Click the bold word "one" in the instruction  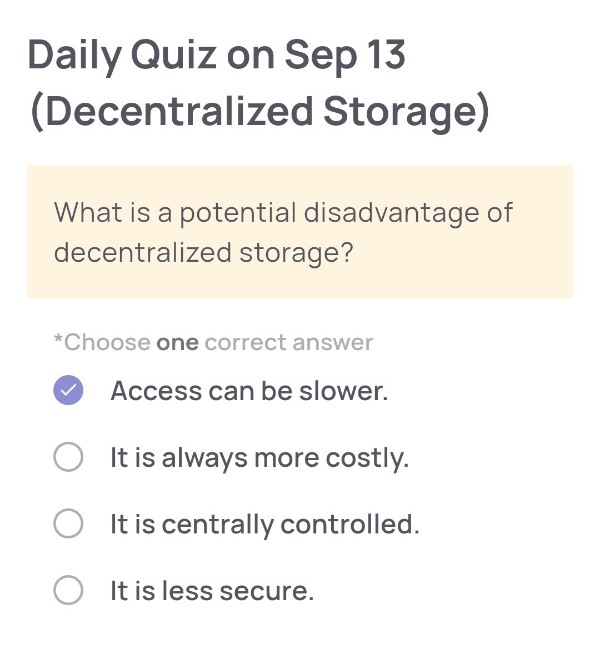(178, 343)
